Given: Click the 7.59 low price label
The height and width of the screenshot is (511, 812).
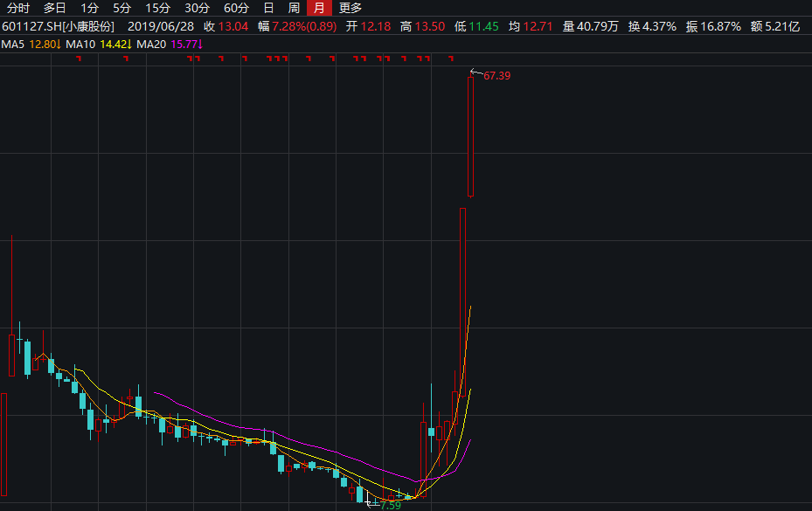Looking at the screenshot, I should 391,505.
